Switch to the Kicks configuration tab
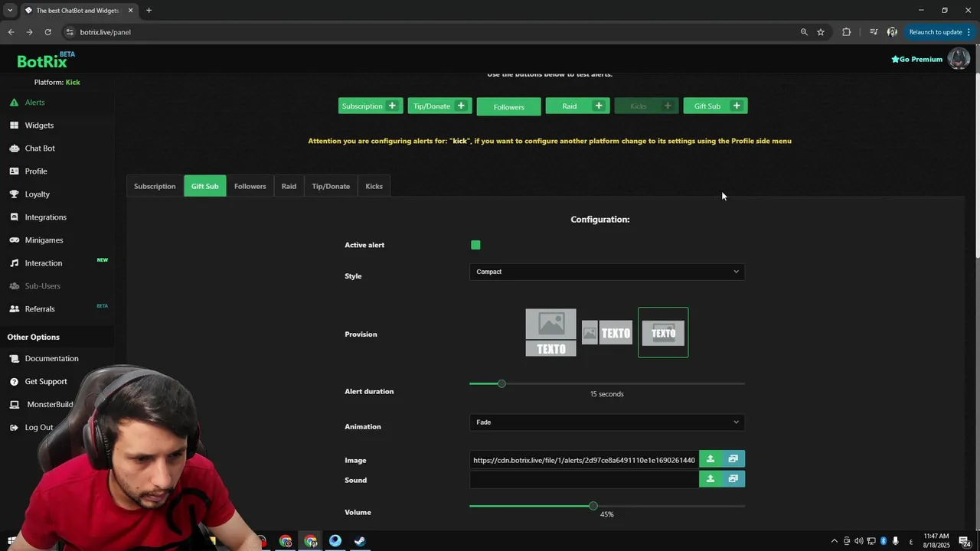Screen dimensions: 980x551 pos(374,186)
